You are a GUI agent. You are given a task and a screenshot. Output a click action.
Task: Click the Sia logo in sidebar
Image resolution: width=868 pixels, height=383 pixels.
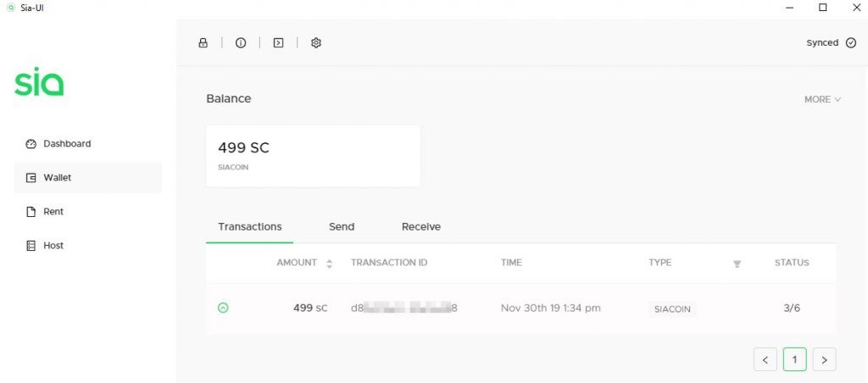point(39,83)
